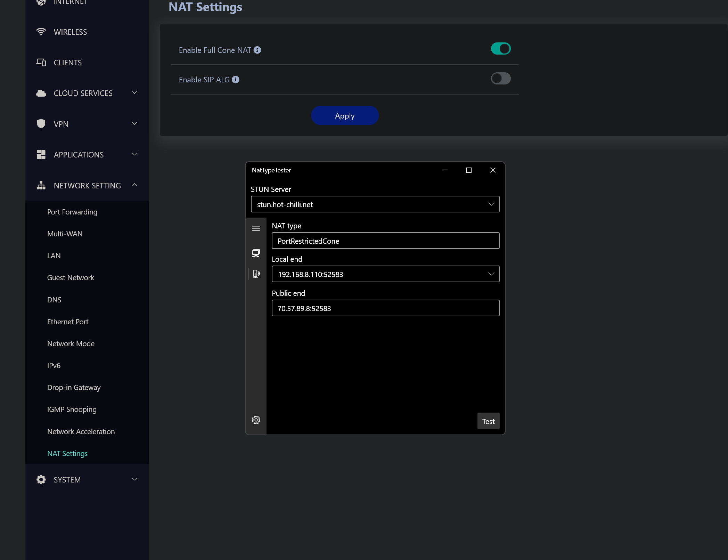The image size is (728, 560).
Task: Collapse the Network Setting chevron
Action: tap(134, 185)
